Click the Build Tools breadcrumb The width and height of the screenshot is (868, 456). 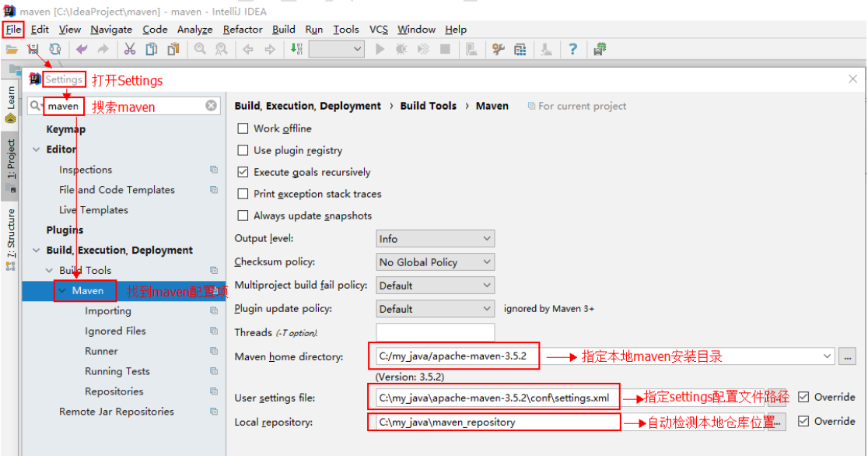pyautogui.click(x=429, y=106)
